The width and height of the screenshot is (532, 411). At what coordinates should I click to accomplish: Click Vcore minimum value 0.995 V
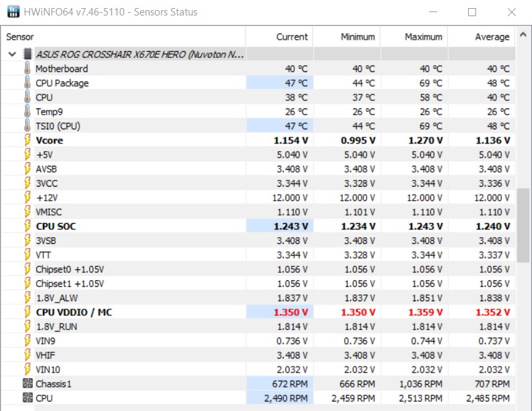(x=358, y=140)
